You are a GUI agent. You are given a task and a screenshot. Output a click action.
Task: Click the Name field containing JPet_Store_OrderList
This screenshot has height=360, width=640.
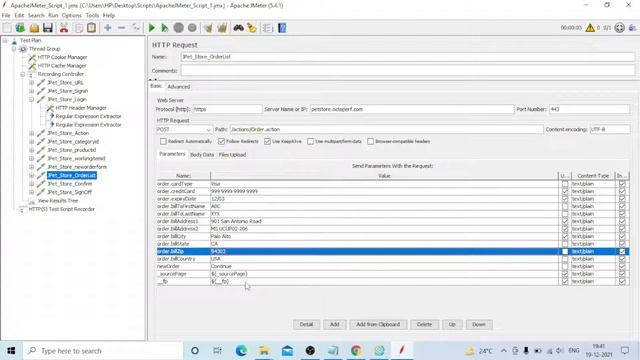(408, 57)
